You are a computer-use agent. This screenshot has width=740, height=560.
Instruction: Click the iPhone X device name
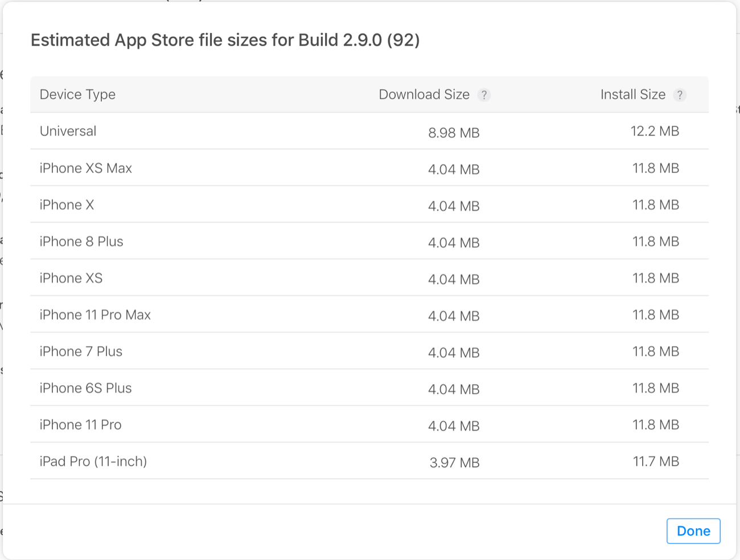tap(67, 205)
